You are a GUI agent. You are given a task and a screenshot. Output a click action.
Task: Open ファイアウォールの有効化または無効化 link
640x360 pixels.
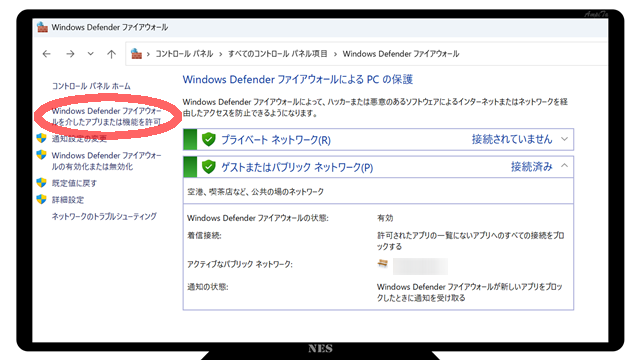click(x=107, y=161)
